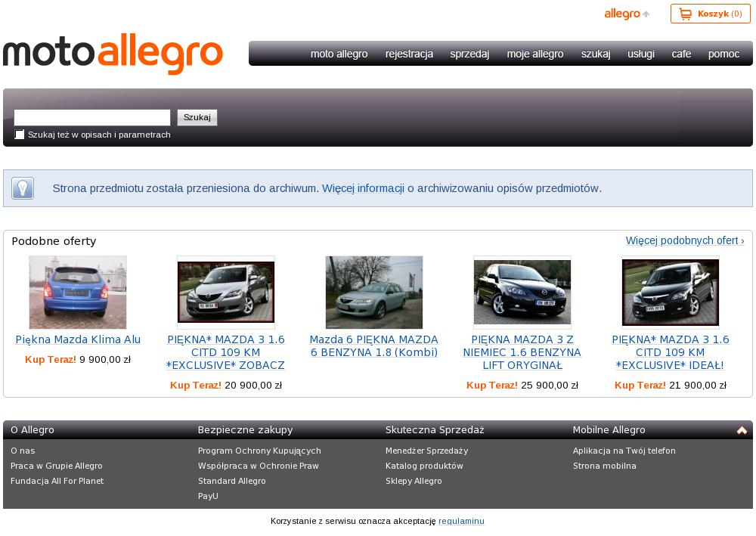Click Skuteczna Sprzedaż footer heading
This screenshot has width=756, height=536.
[435, 430]
